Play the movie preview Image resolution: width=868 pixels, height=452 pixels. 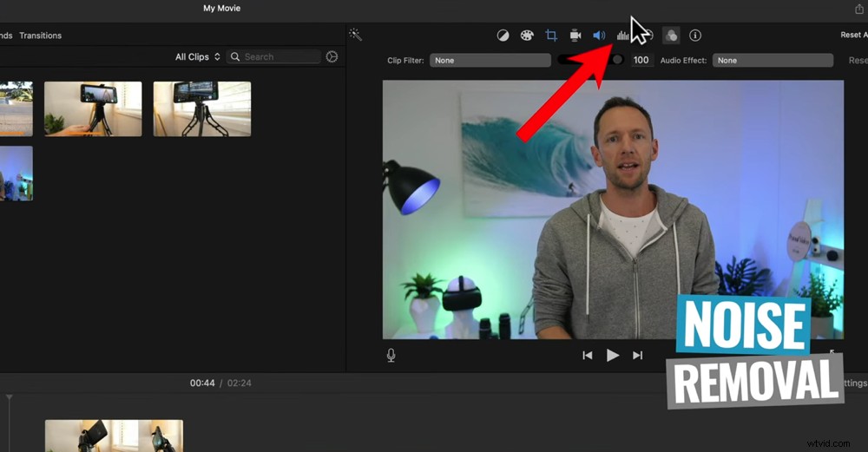612,355
